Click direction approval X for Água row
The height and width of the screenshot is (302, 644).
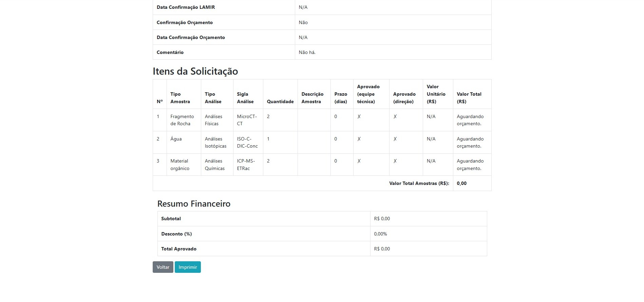coord(395,139)
